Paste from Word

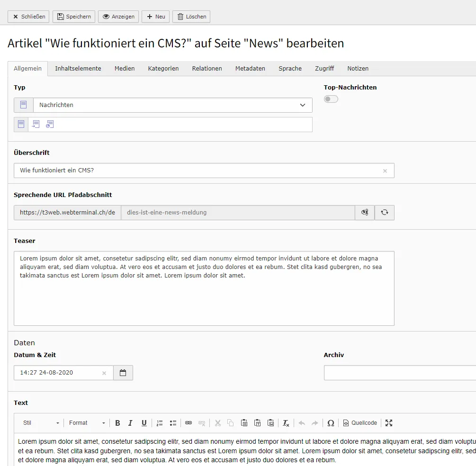(x=271, y=423)
